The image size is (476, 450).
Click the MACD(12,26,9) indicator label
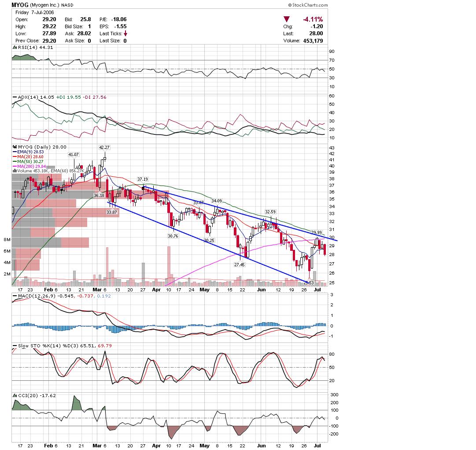pos(37,296)
